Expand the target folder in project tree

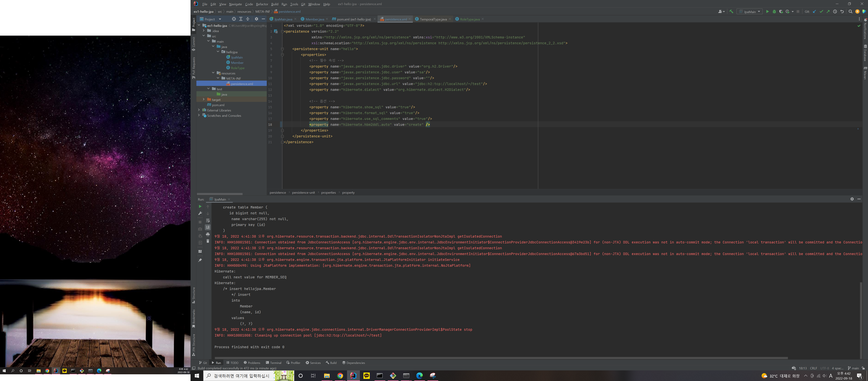[x=204, y=100]
